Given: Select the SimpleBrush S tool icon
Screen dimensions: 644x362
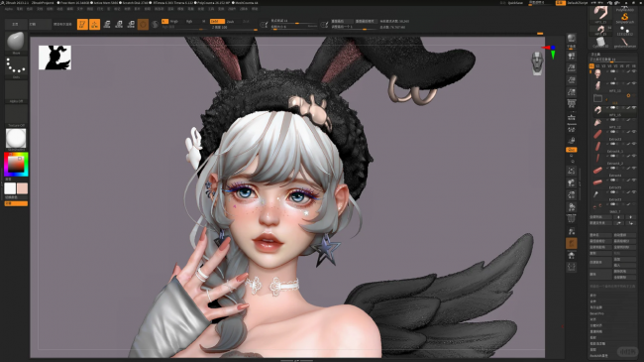Looking at the screenshot, I should [x=625, y=17].
